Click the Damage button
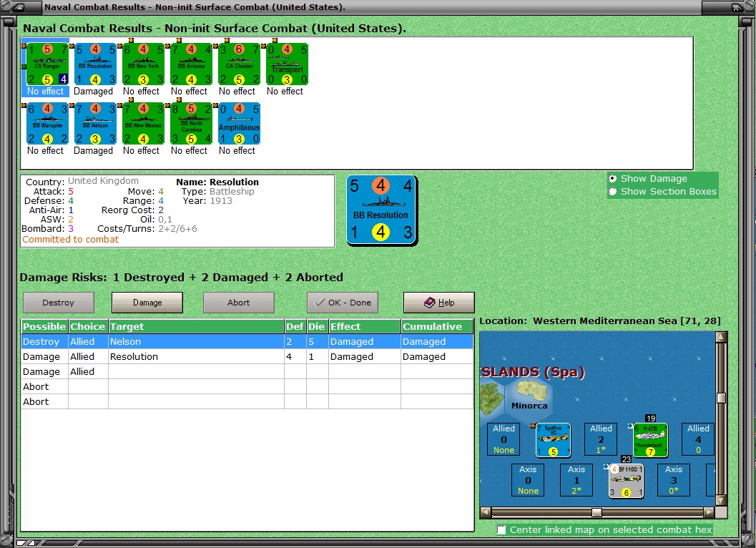The height and width of the screenshot is (548, 756). [x=147, y=303]
